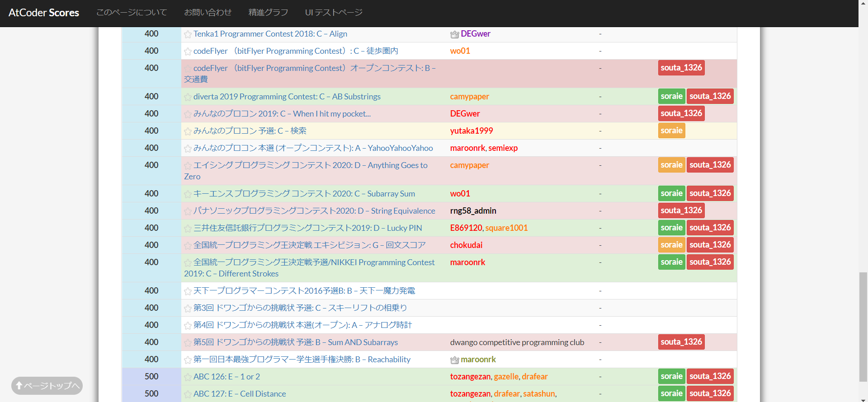Viewport: 868px width, 402px height.
Task: Open writer yutaka1999 profile link
Action: pos(471,131)
